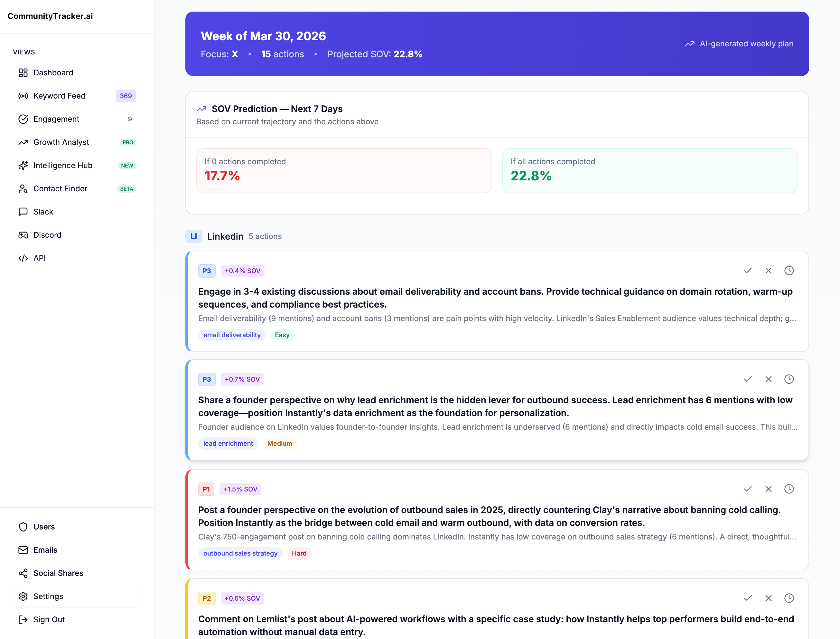Open the Discord view
The width and height of the screenshot is (840, 639).
point(77,235)
